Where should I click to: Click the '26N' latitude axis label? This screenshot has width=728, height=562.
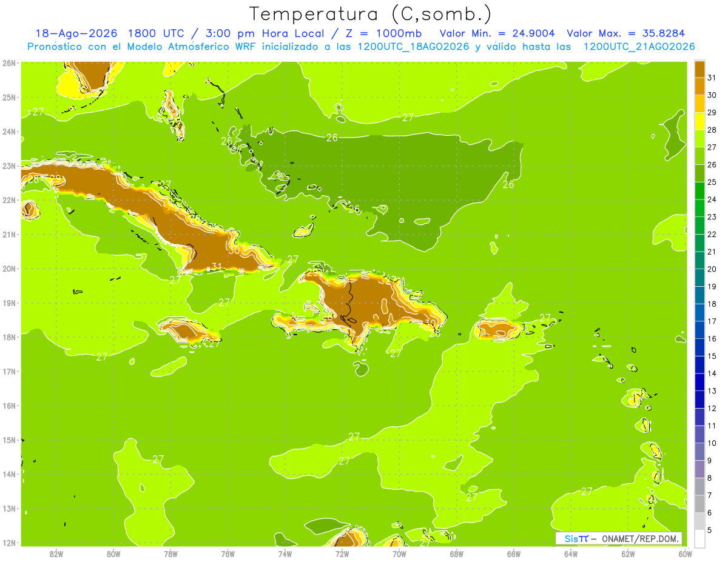coord(9,63)
